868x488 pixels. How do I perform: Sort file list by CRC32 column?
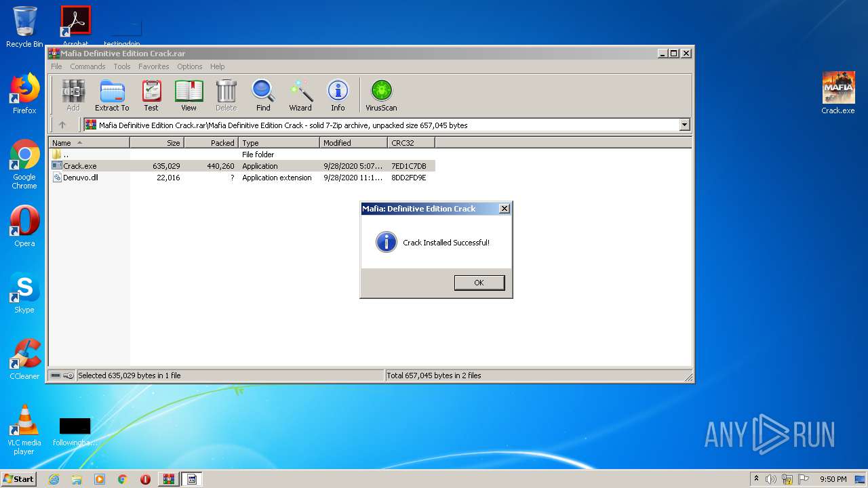411,142
